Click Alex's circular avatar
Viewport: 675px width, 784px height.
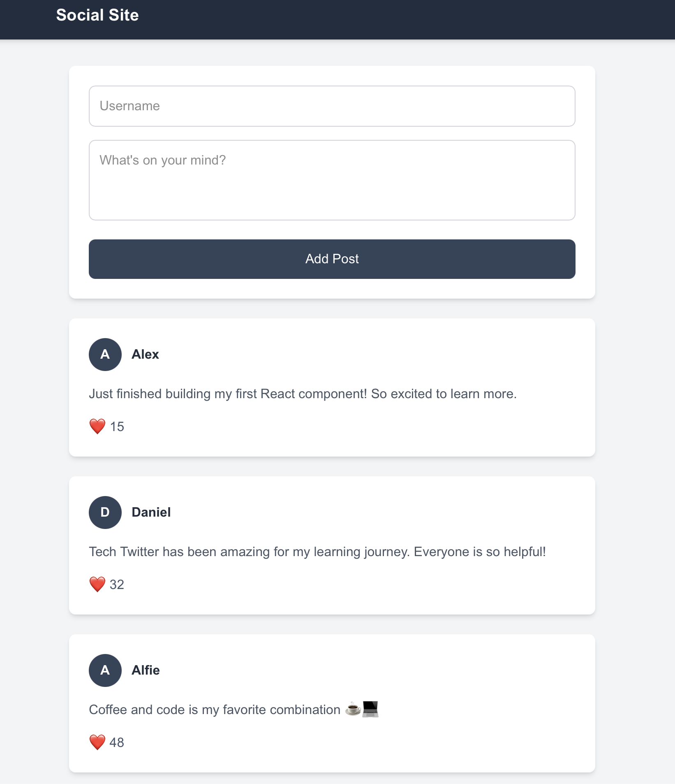[105, 354]
